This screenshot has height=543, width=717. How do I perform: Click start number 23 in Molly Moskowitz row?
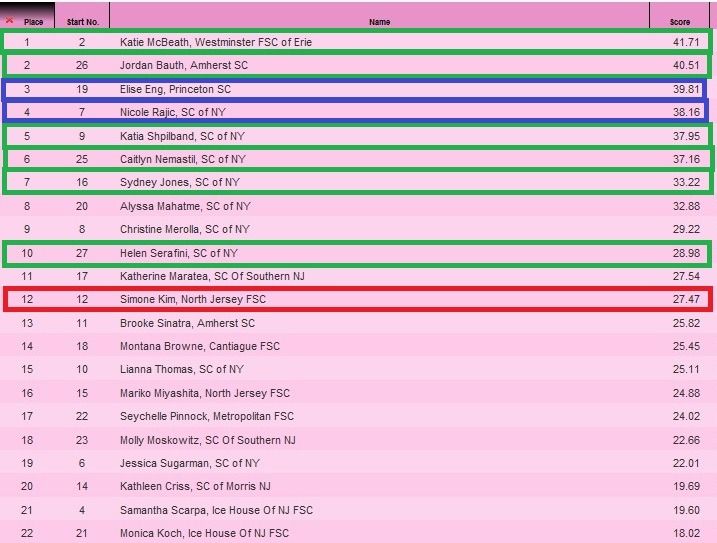pyautogui.click(x=82, y=440)
